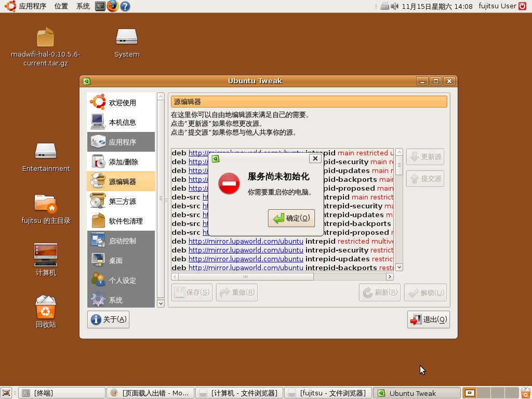
Task: Switch to fujitsu - 文件浏览器 taskbar window
Action: (328, 393)
